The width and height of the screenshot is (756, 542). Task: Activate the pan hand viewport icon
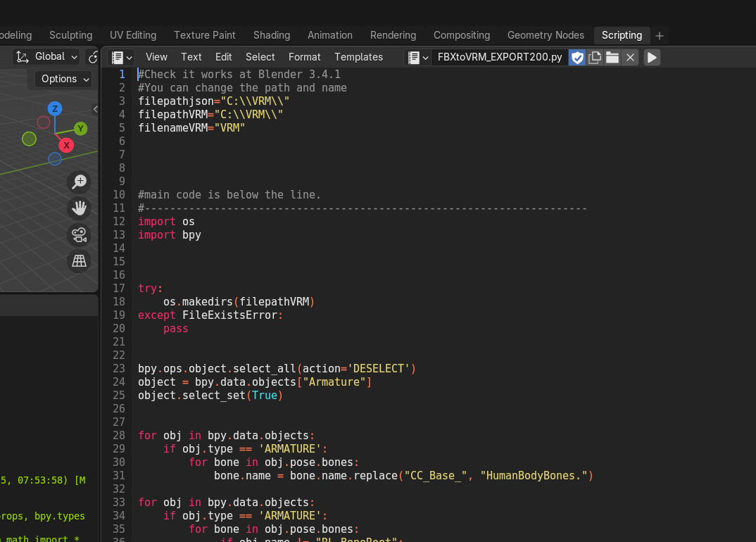(79, 208)
